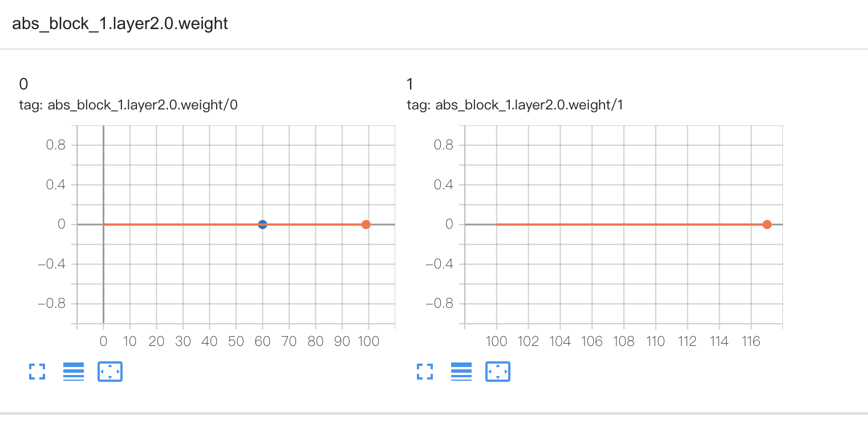Fit chart 0 domain to data
868x432 pixels.
pos(110,372)
